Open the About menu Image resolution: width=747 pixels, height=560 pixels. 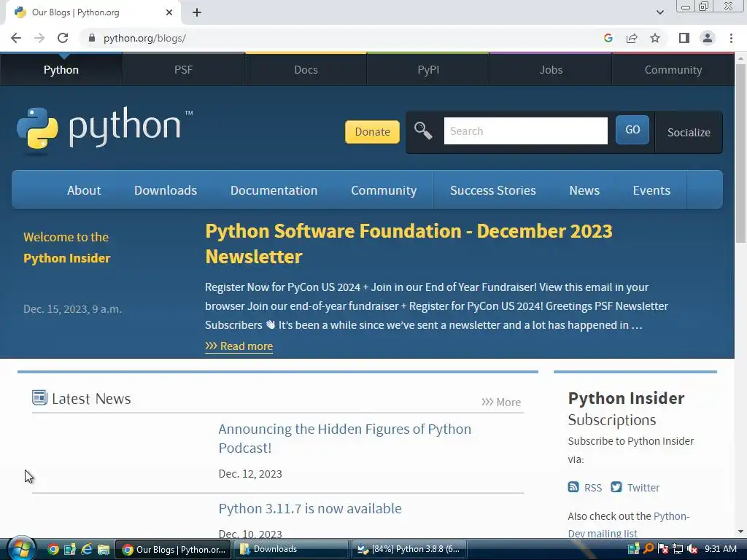[x=84, y=190]
